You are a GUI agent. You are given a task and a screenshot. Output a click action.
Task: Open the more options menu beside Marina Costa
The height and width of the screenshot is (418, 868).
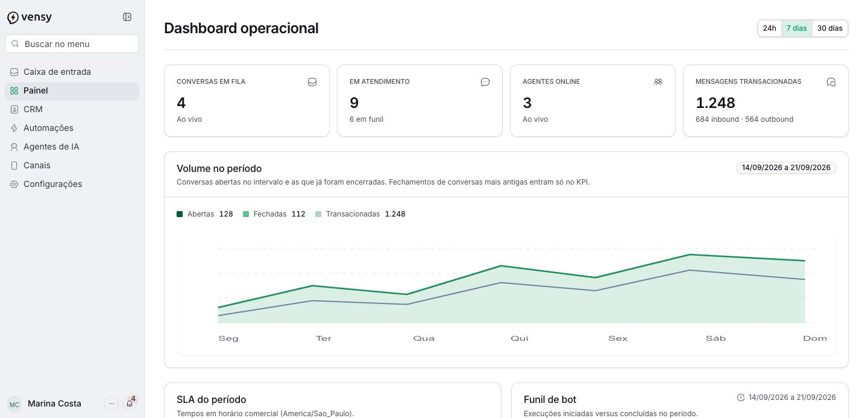point(112,404)
